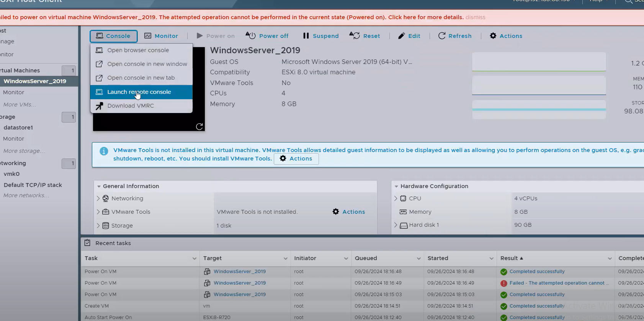644x321 pixels.
Task: Click ESXi8-R720 target cell
Action: [x=217, y=318]
